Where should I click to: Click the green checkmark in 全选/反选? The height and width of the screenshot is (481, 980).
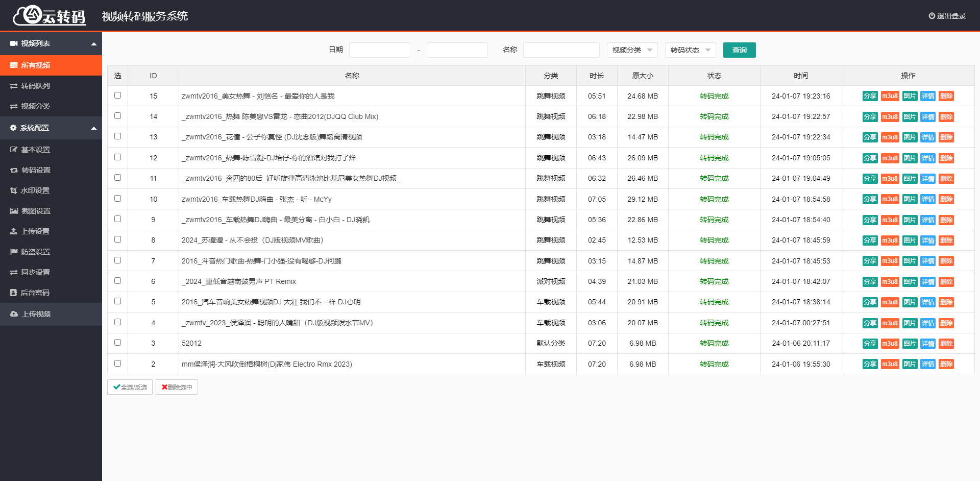(x=116, y=387)
